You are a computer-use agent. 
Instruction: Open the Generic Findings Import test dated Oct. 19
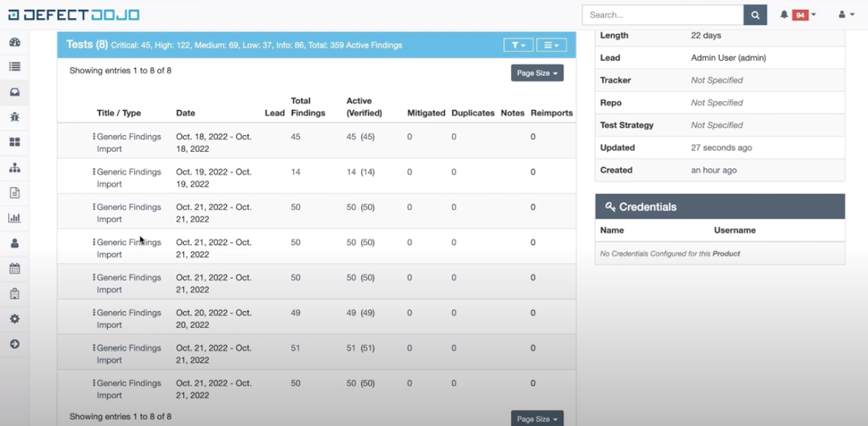tap(128, 172)
